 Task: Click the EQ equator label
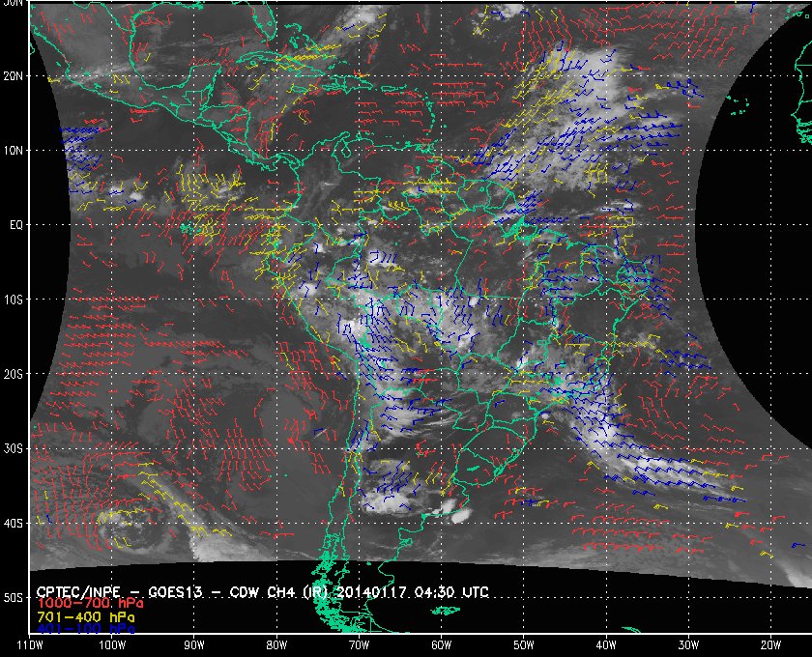(16, 225)
